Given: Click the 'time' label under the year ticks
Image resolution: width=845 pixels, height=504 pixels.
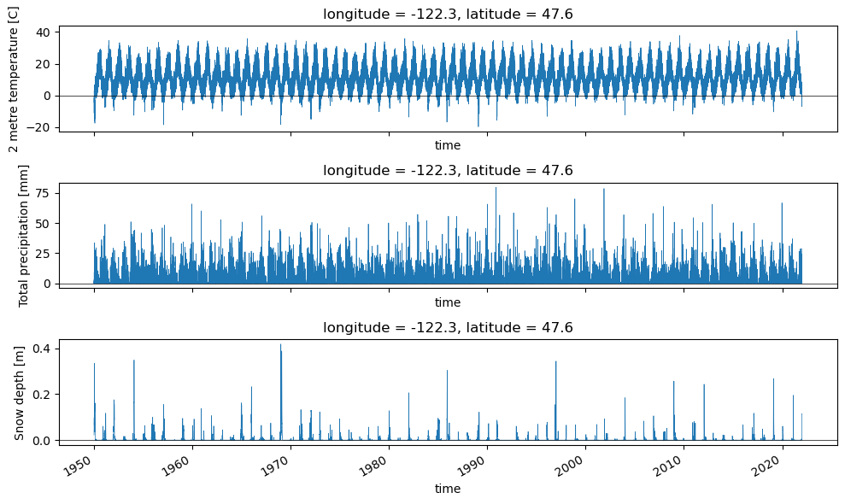Looking at the screenshot, I should tap(448, 489).
